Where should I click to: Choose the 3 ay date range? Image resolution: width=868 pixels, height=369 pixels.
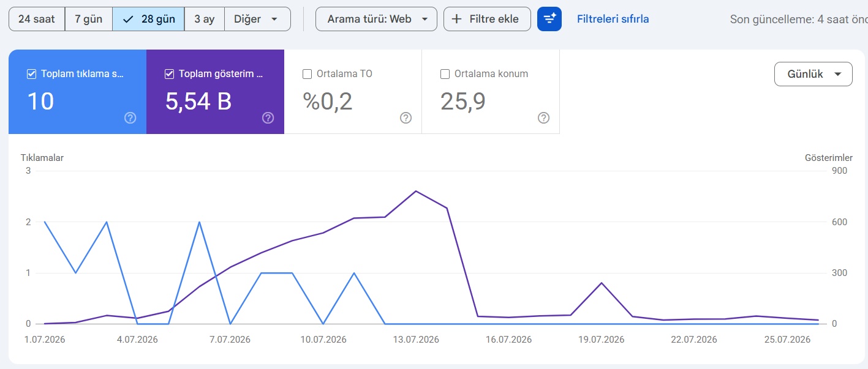coord(205,19)
